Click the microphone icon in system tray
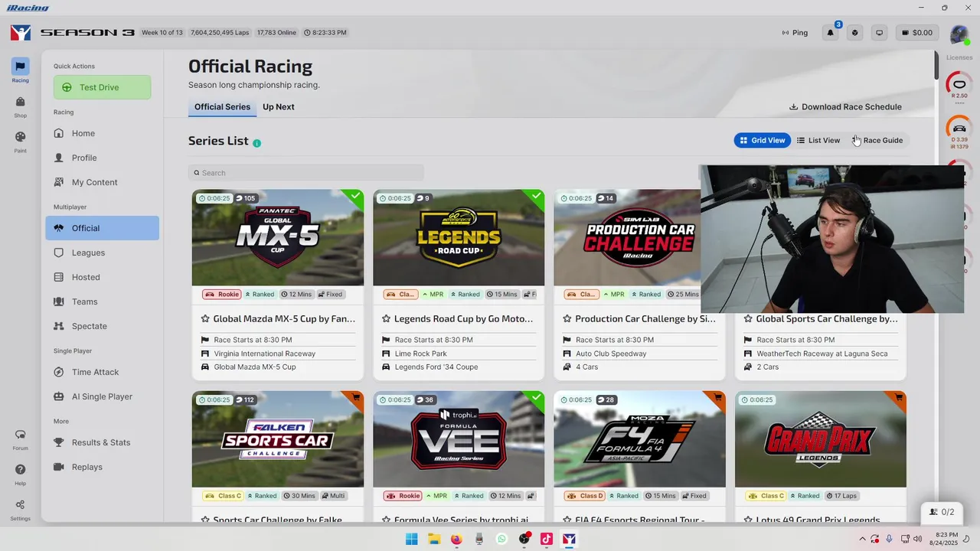 (889, 539)
